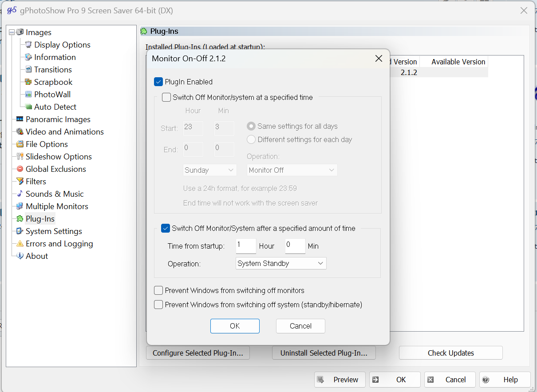The image size is (537, 392).
Task: Click OK in Monitor On-Off dialog
Action: coord(235,326)
